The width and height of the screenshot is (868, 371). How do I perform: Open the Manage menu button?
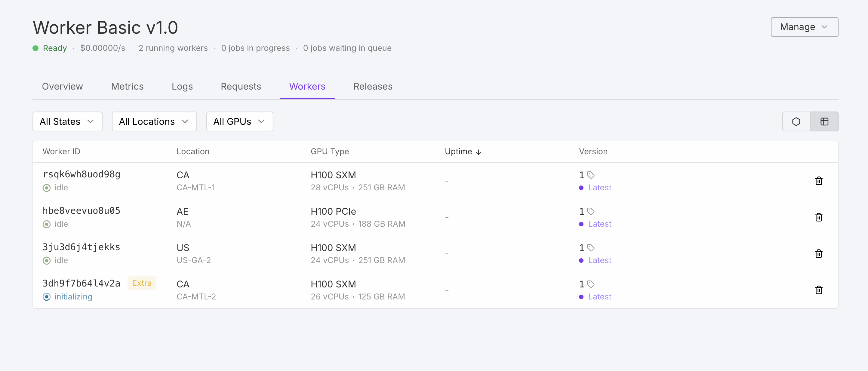coord(804,27)
